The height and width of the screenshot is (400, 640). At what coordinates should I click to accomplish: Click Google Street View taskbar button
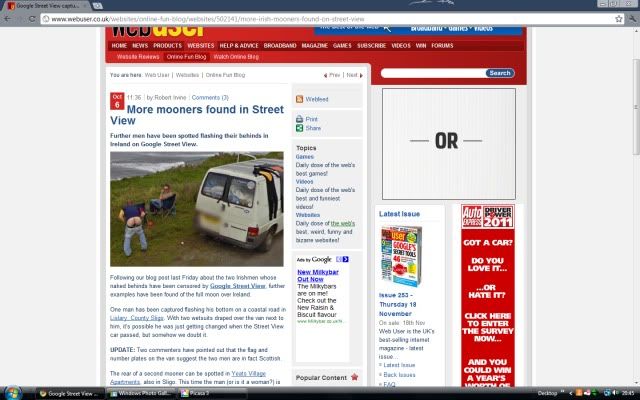(x=70, y=393)
